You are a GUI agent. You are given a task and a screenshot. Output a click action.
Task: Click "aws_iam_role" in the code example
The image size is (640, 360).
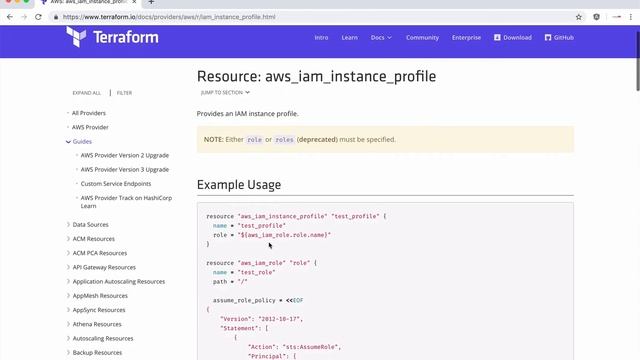[x=261, y=263]
